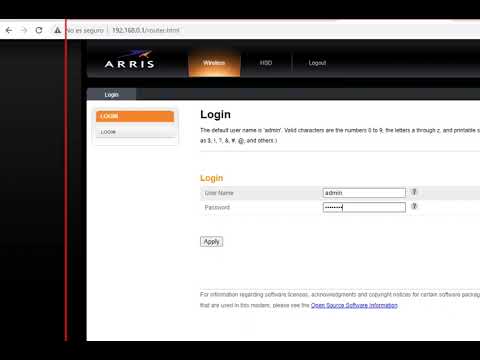This screenshot has height=360, width=480.
Task: Click the 'No es seguro' security label
Action: (85, 30)
